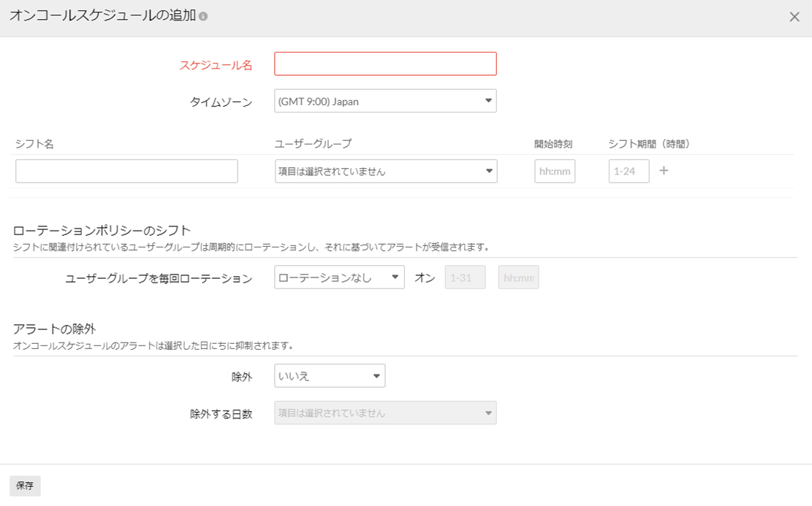Open the タイムゾーン dropdown showing Japan
This screenshot has height=506, width=812.
click(x=385, y=101)
